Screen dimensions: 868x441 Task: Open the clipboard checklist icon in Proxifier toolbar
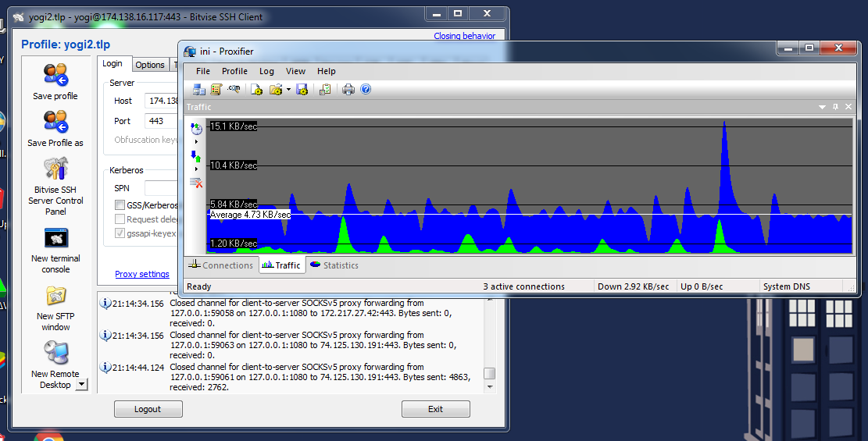click(x=325, y=89)
